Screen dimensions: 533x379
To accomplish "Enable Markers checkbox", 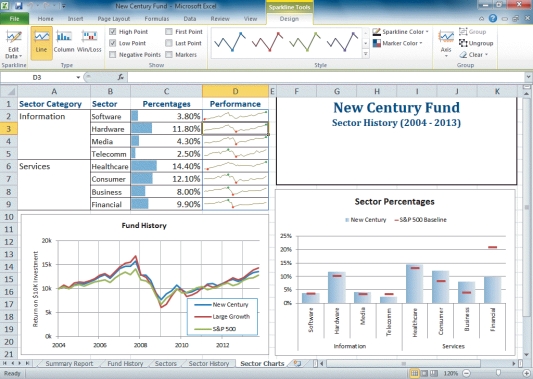I will pyautogui.click(x=169, y=55).
